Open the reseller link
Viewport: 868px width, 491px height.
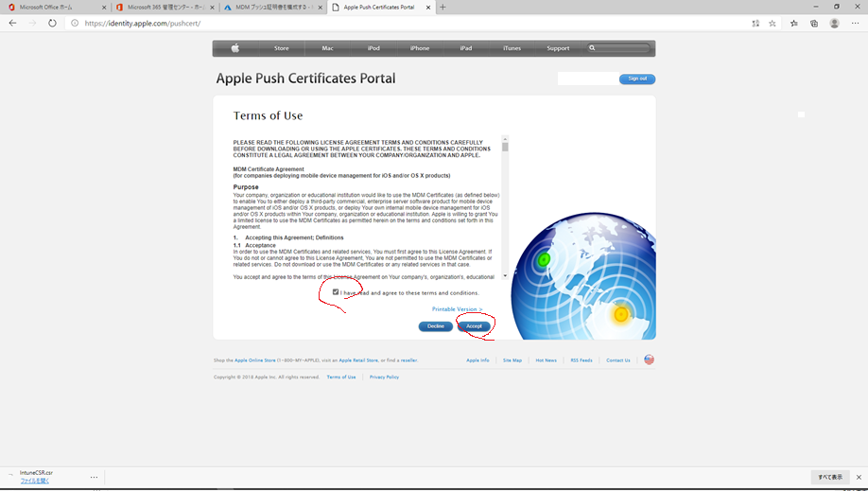click(409, 360)
